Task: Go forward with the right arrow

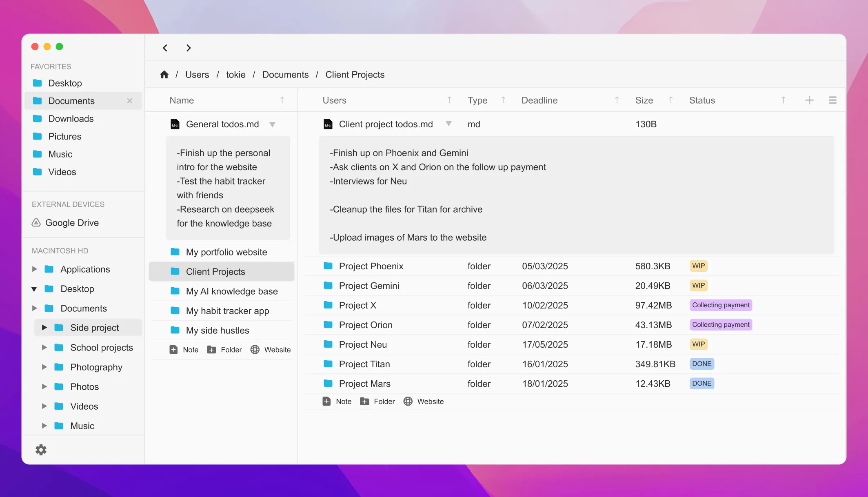Action: click(188, 48)
